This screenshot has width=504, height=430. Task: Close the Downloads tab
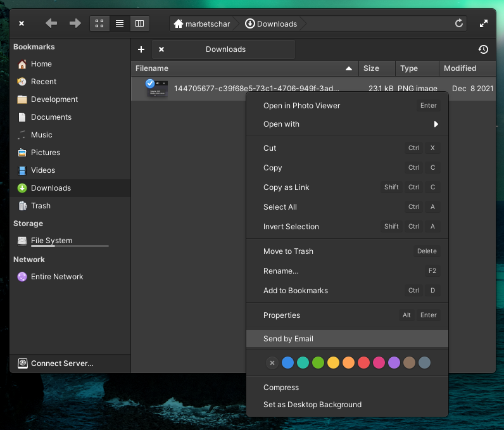tap(161, 49)
